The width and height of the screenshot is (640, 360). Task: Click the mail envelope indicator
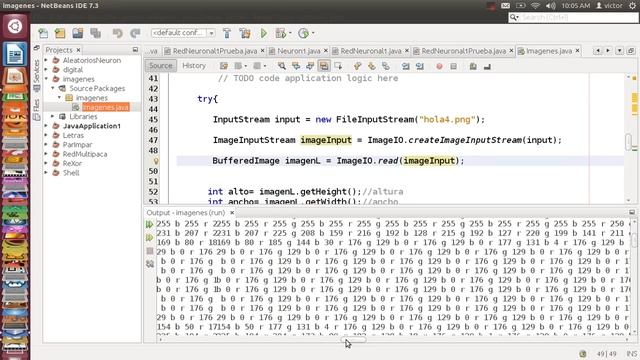505,6
